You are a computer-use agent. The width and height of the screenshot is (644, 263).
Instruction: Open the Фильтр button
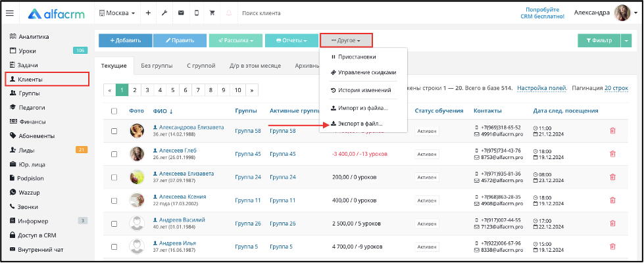click(599, 41)
